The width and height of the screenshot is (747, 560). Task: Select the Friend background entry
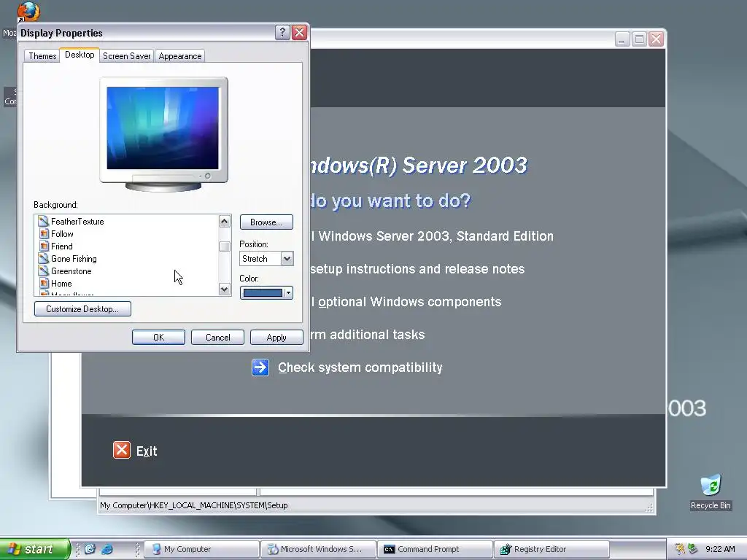[x=61, y=246]
